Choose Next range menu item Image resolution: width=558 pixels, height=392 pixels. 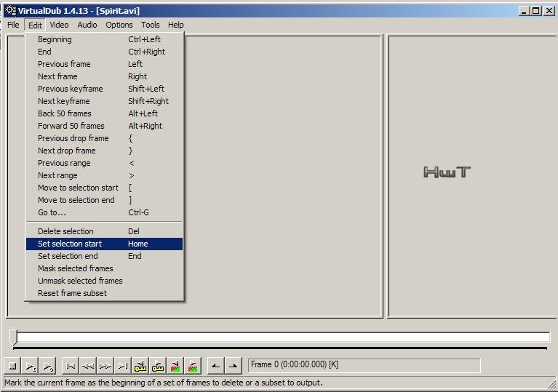click(x=104, y=176)
